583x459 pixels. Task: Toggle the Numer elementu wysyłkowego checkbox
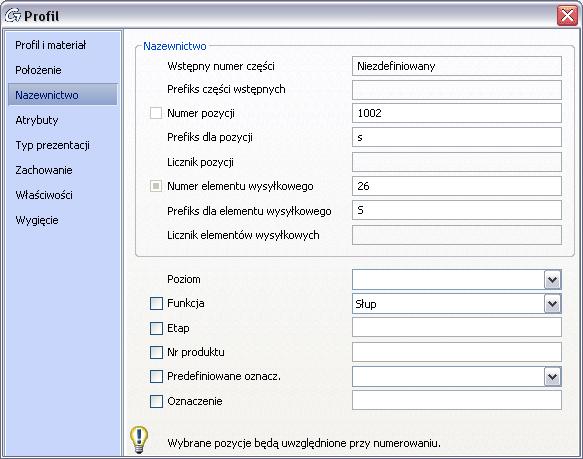pos(156,186)
